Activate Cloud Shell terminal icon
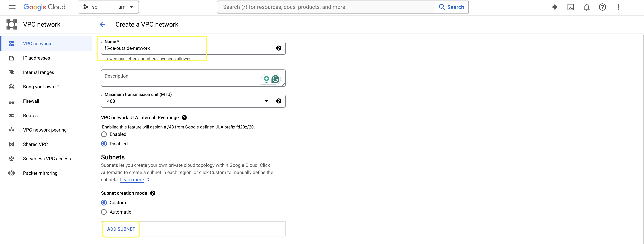 point(571,7)
